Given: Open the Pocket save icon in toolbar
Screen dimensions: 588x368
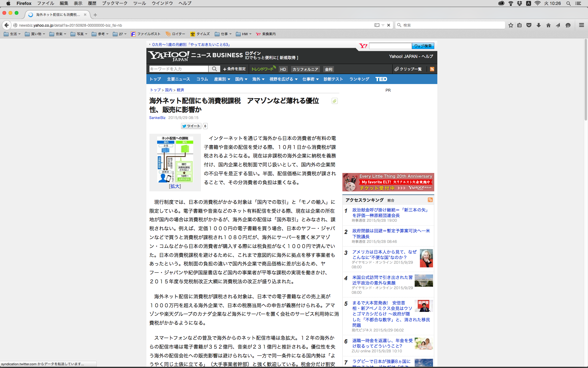Looking at the screenshot, I should click(529, 25).
